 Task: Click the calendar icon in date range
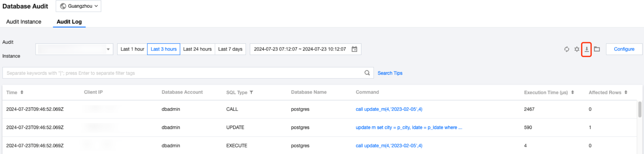click(354, 49)
